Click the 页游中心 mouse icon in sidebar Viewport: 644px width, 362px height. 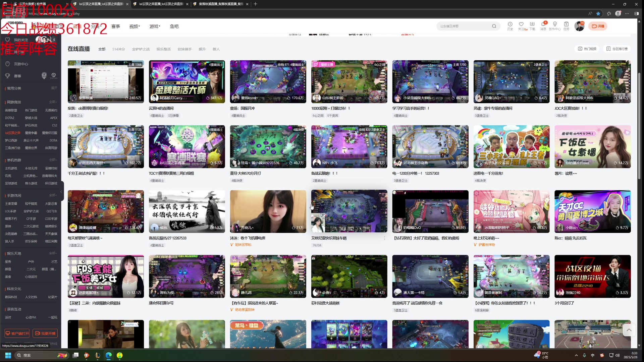[7, 64]
